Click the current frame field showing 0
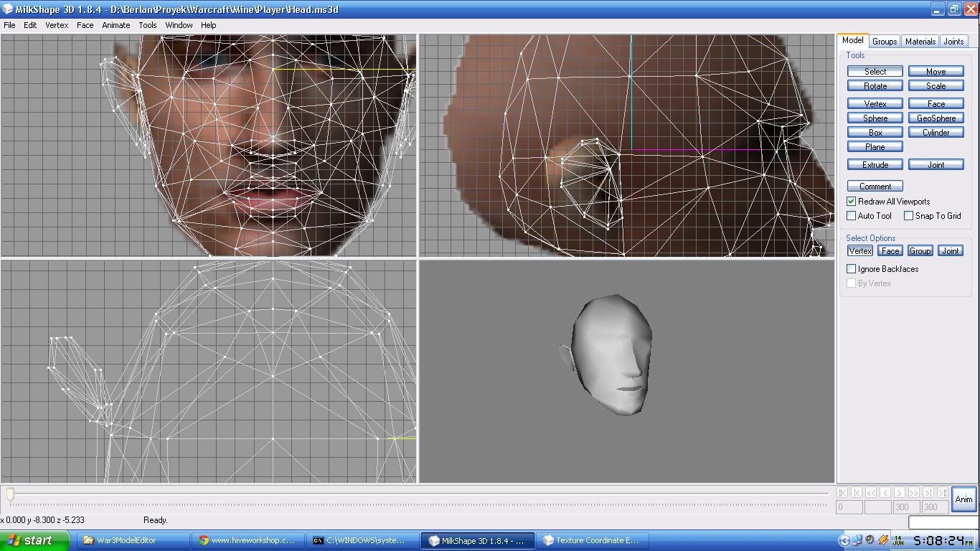 coord(849,507)
